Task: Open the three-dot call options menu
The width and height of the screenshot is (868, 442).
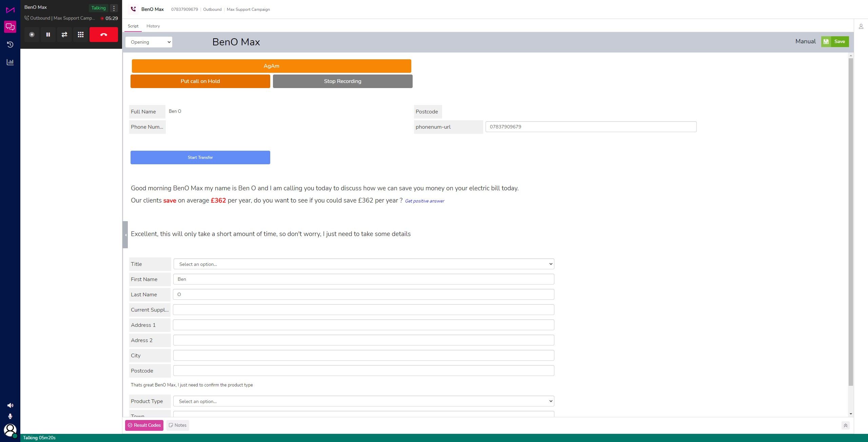Action: pos(114,8)
